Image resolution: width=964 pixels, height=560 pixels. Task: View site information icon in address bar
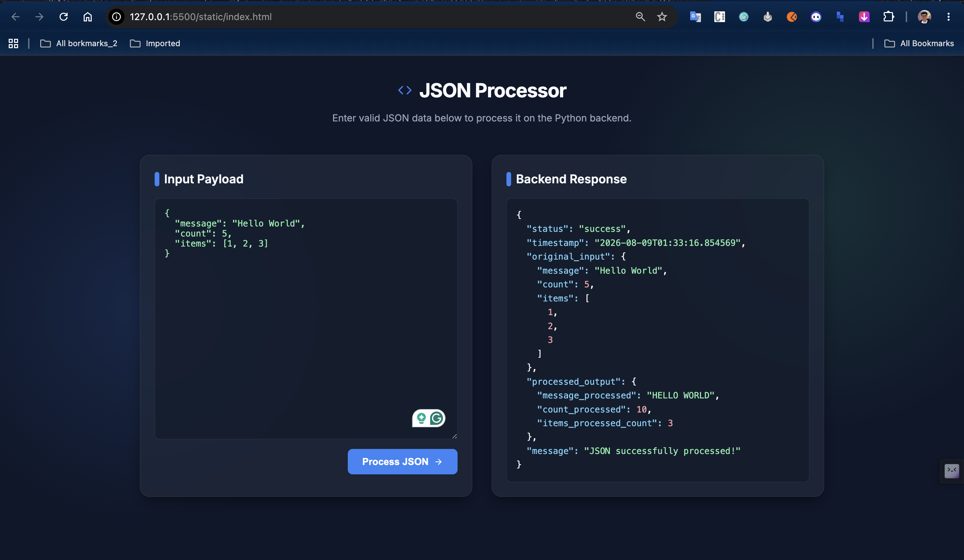point(116,17)
